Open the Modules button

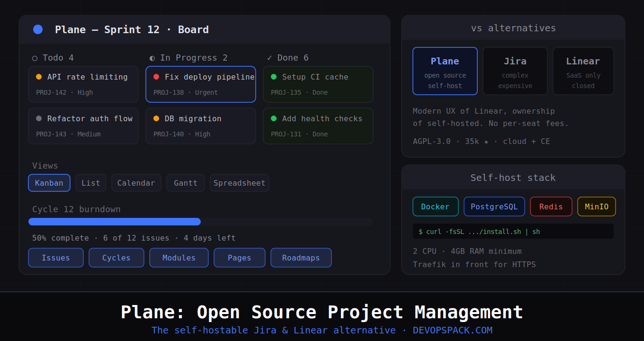coord(179,258)
